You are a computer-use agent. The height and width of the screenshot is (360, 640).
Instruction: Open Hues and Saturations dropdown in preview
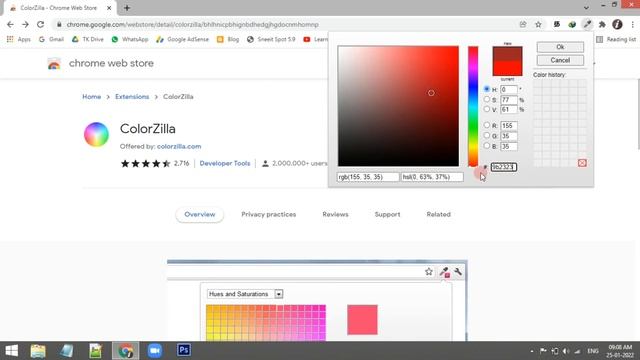(x=245, y=294)
